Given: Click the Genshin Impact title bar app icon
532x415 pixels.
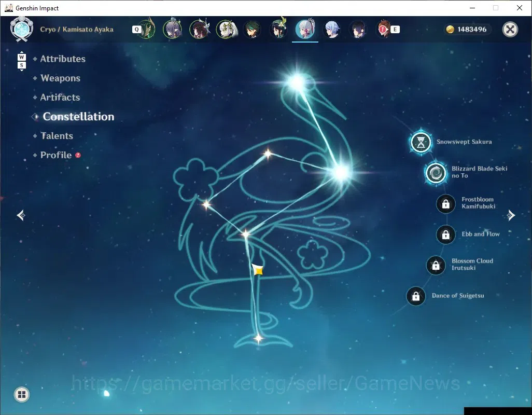Looking at the screenshot, I should [x=8, y=8].
